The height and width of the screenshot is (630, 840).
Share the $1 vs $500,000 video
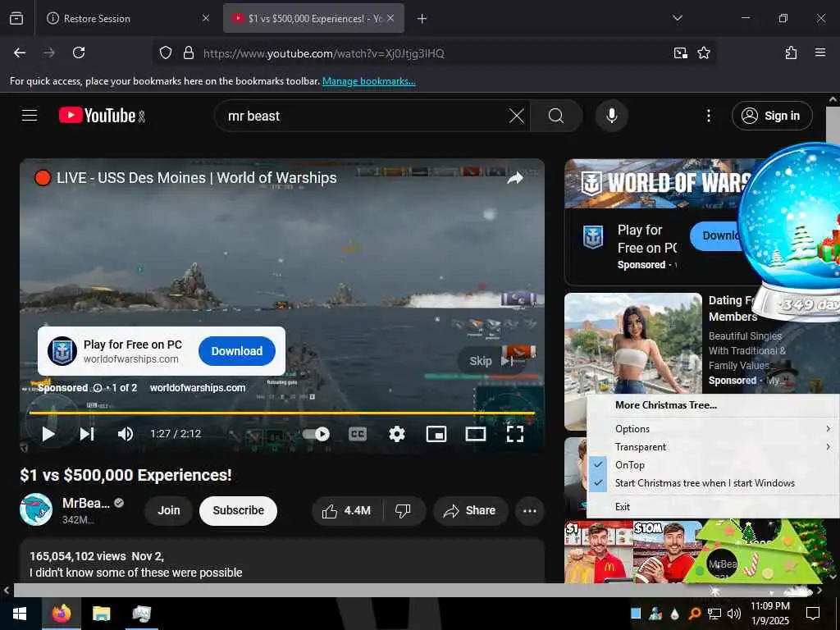tap(468, 510)
